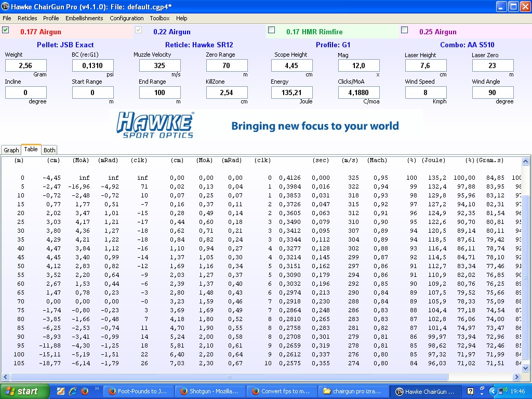Image resolution: width=532 pixels, height=399 pixels.
Task: Click the Energy input field
Action: (292, 92)
